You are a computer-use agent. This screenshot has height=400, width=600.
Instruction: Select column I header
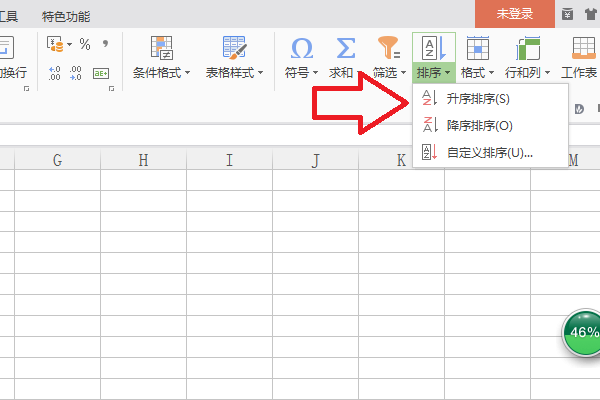(230, 160)
